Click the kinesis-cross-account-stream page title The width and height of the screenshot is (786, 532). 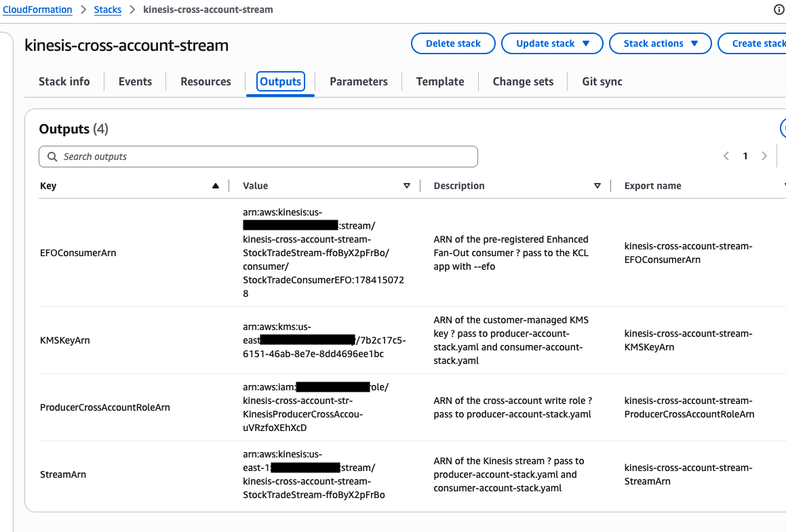point(126,45)
